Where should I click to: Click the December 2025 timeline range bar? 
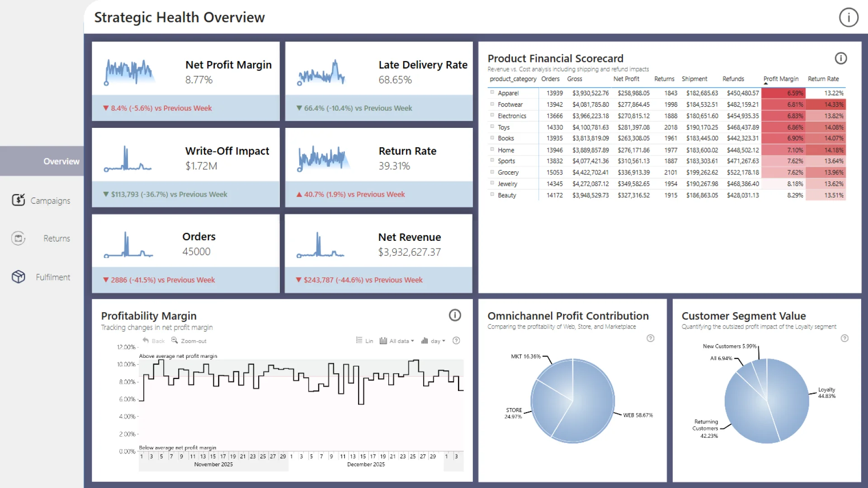(x=366, y=465)
